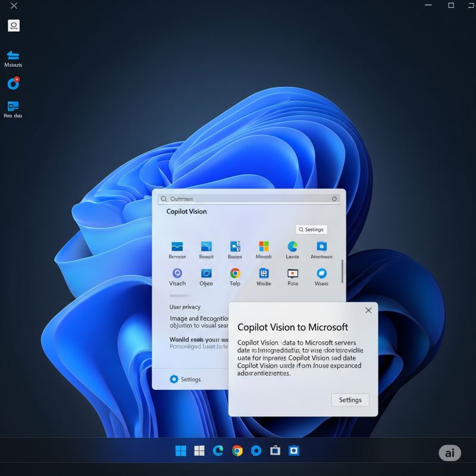The image size is (476, 476).
Task: Open the Windows Start button on taskbar
Action: 181,451
